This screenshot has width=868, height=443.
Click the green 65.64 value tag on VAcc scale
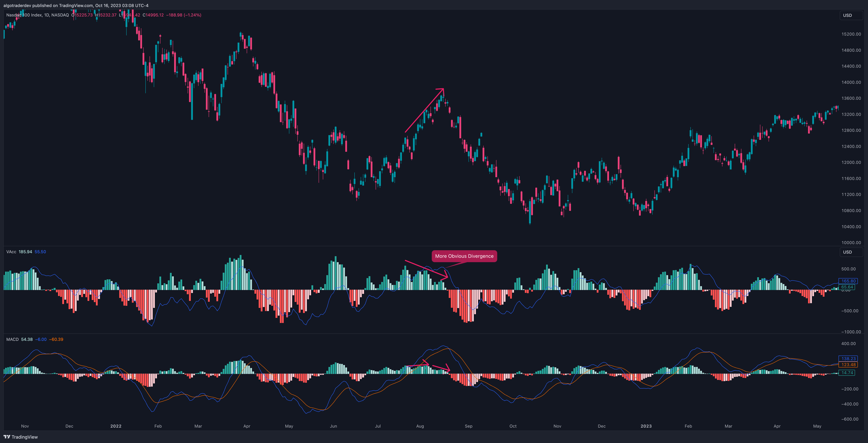coord(847,287)
